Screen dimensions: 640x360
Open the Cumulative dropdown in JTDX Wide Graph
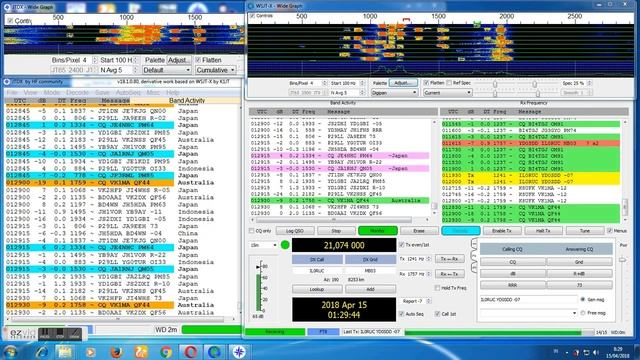click(x=215, y=70)
